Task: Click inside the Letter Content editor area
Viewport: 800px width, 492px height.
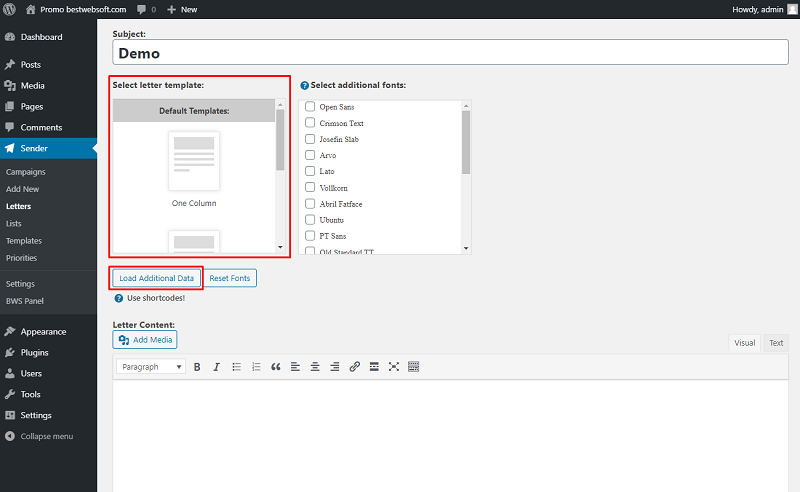Action: coord(451,435)
